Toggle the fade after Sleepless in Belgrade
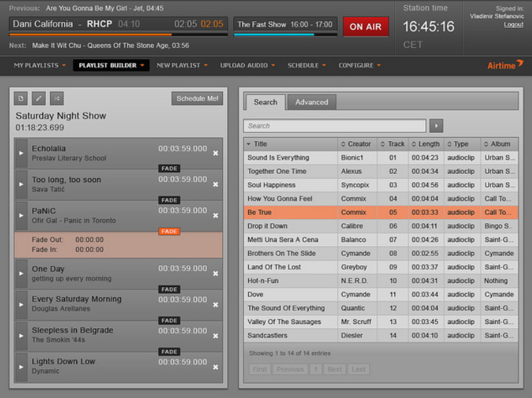The height and width of the screenshot is (398, 532). point(169,351)
